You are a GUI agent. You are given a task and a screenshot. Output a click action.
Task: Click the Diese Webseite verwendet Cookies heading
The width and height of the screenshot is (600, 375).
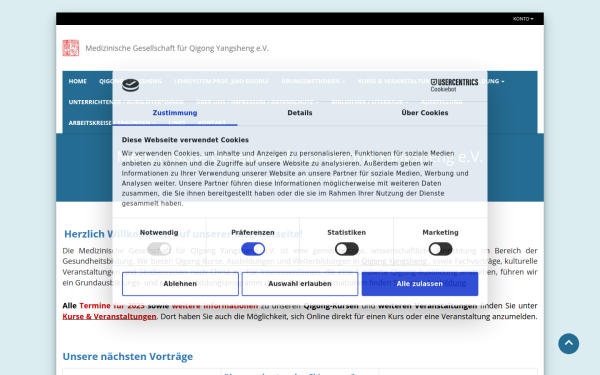click(x=185, y=140)
